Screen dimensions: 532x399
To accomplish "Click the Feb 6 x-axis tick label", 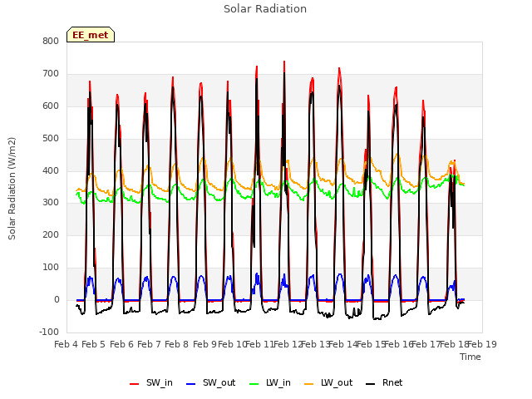I will tap(122, 344).
